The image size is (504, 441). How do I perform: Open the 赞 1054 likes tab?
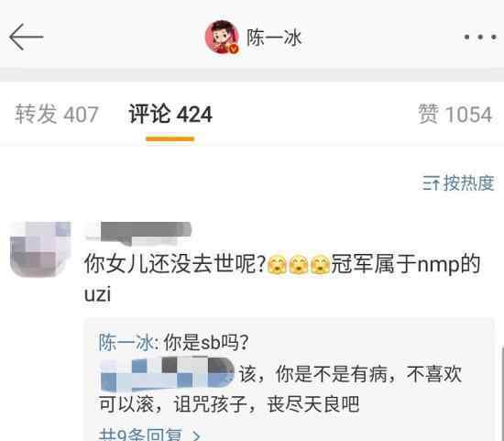(x=455, y=115)
